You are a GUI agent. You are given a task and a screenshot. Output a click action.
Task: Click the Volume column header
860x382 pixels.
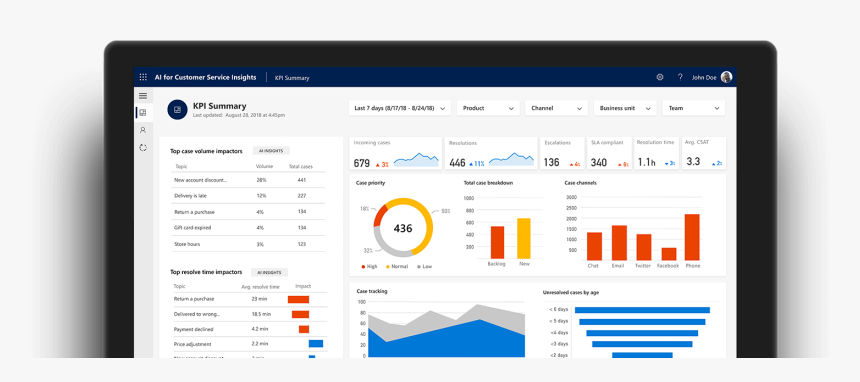(264, 166)
